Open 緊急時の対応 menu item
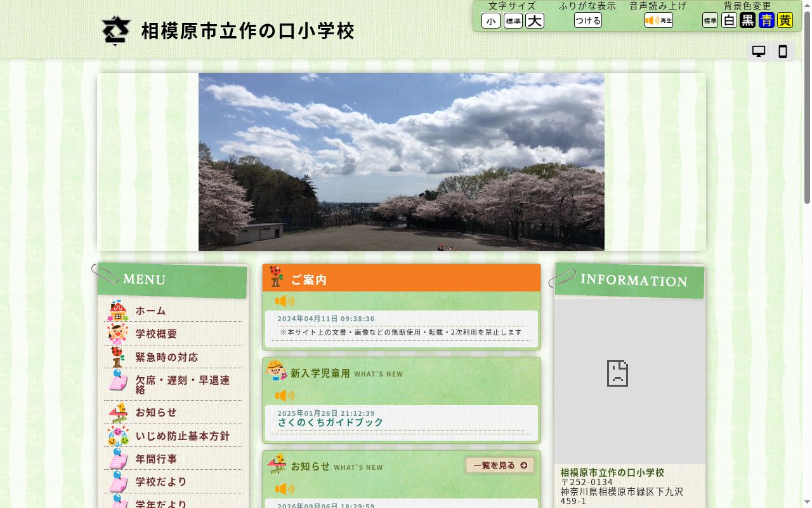 tap(173, 357)
